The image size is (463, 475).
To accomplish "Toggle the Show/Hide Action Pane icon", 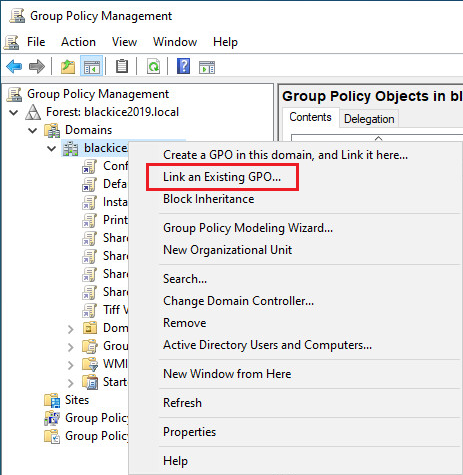I will point(207,67).
